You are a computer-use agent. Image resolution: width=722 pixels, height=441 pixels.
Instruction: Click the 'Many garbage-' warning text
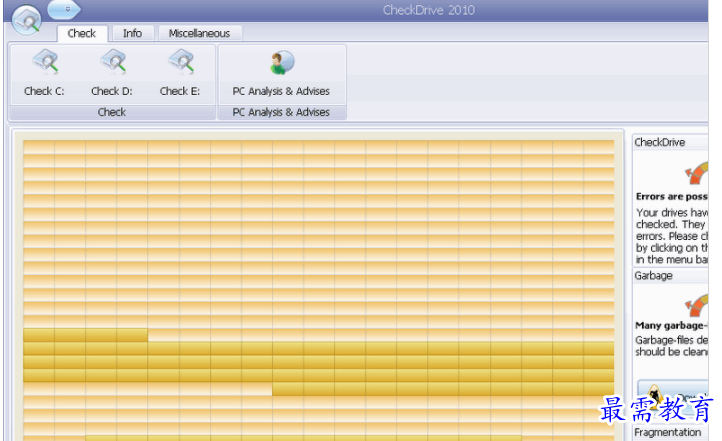click(671, 325)
